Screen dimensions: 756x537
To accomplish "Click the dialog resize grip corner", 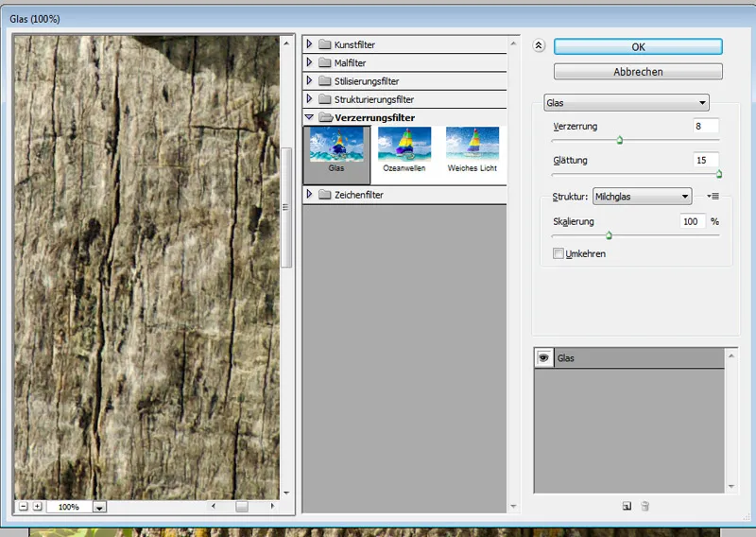I will pyautogui.click(x=747, y=517).
